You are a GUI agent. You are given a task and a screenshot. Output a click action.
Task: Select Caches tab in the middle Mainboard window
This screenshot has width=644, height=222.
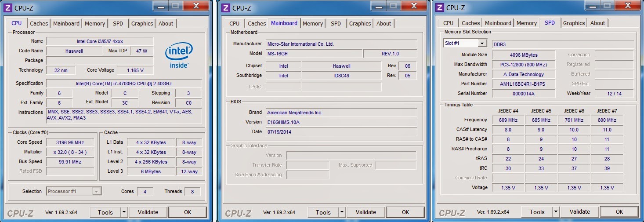pyautogui.click(x=257, y=24)
